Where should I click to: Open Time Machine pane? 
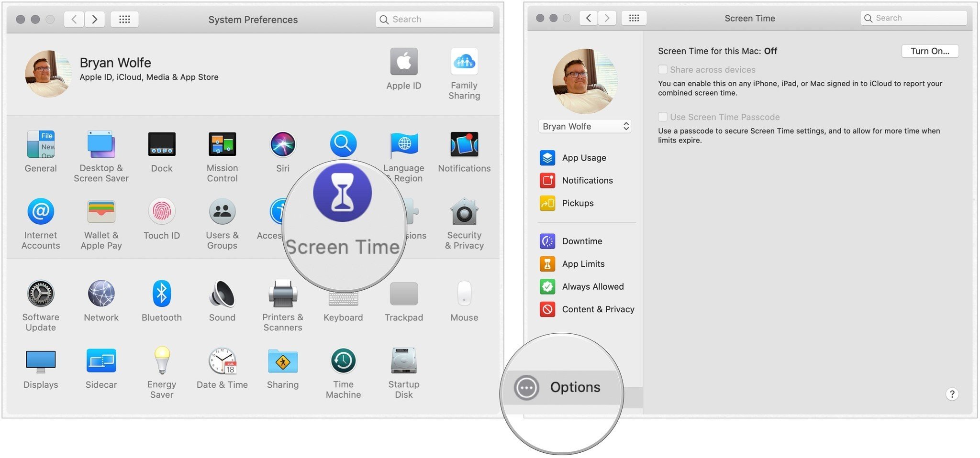(x=343, y=373)
